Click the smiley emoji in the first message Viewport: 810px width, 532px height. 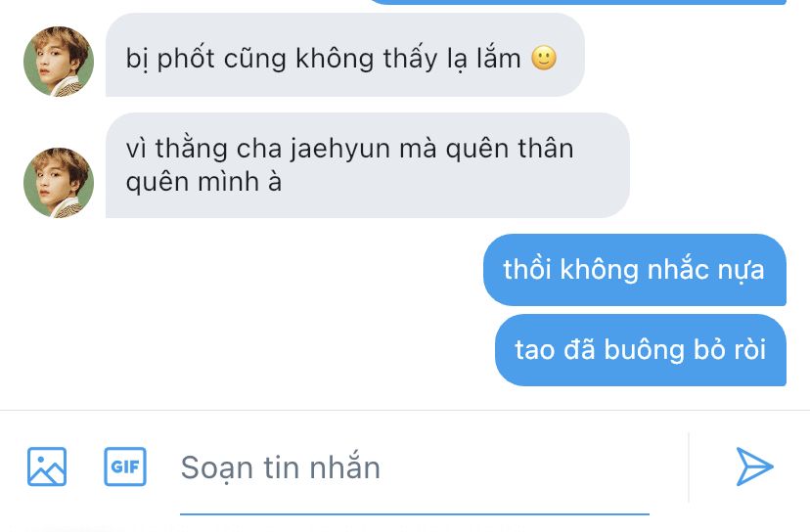[x=544, y=58]
